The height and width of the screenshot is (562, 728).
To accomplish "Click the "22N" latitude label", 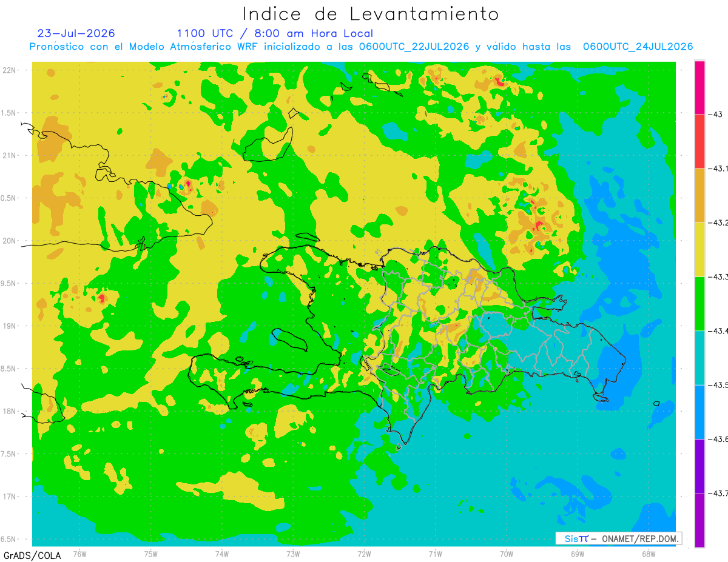I will [9, 70].
